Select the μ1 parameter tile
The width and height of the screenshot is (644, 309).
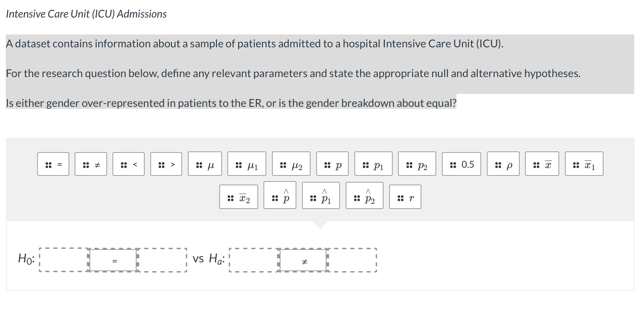click(x=247, y=164)
